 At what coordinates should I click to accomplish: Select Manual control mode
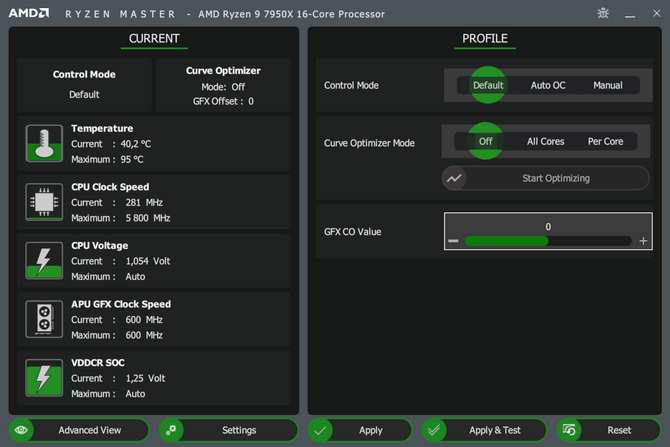pos(608,85)
